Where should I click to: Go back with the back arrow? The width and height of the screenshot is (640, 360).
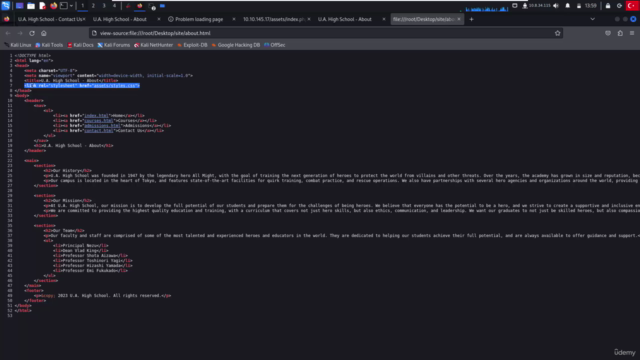tap(8, 33)
